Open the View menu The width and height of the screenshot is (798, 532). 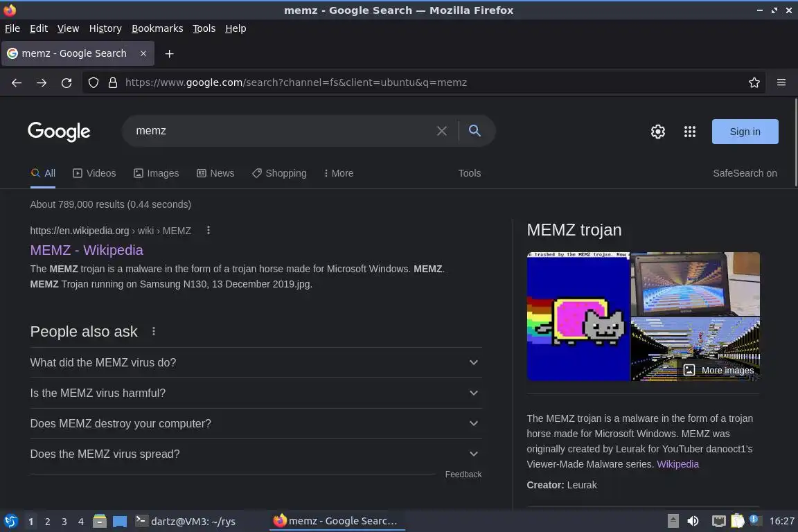[x=68, y=28]
